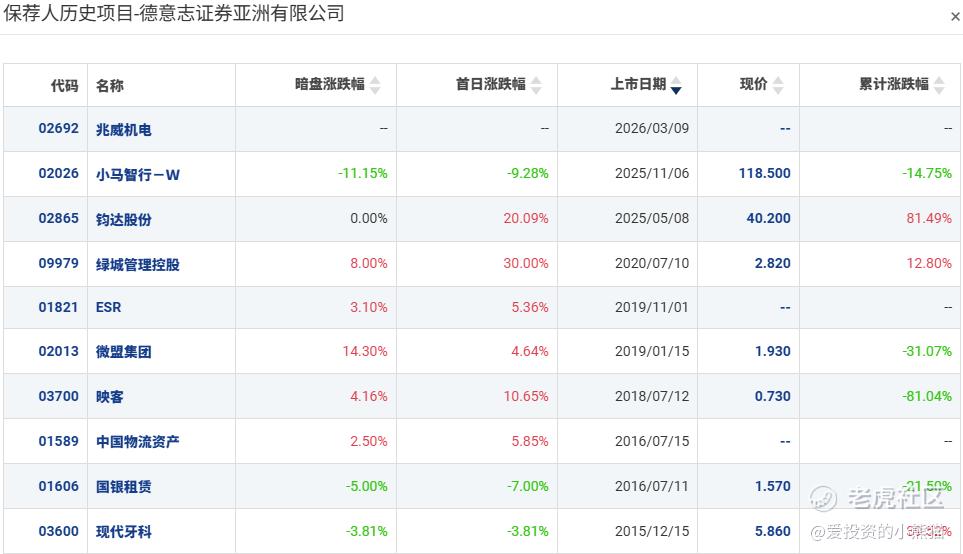The image size is (963, 554).
Task: Select current price 1.570
Action: 773,486
